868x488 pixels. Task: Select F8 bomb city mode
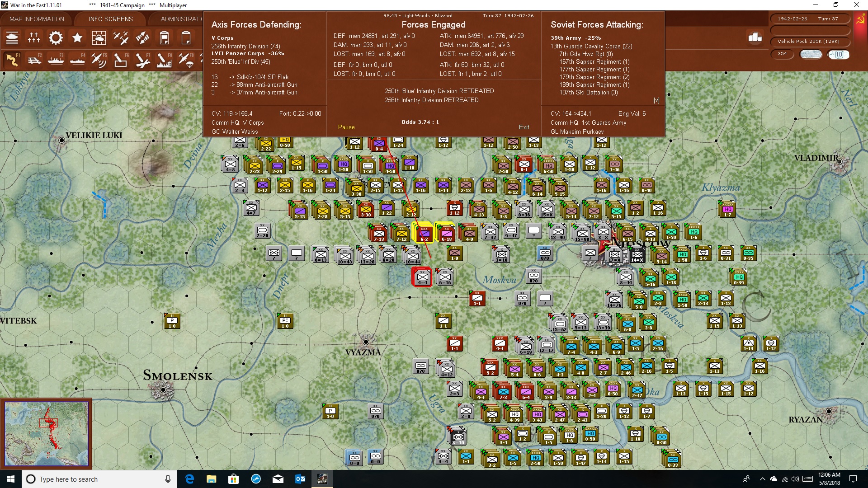click(x=164, y=60)
